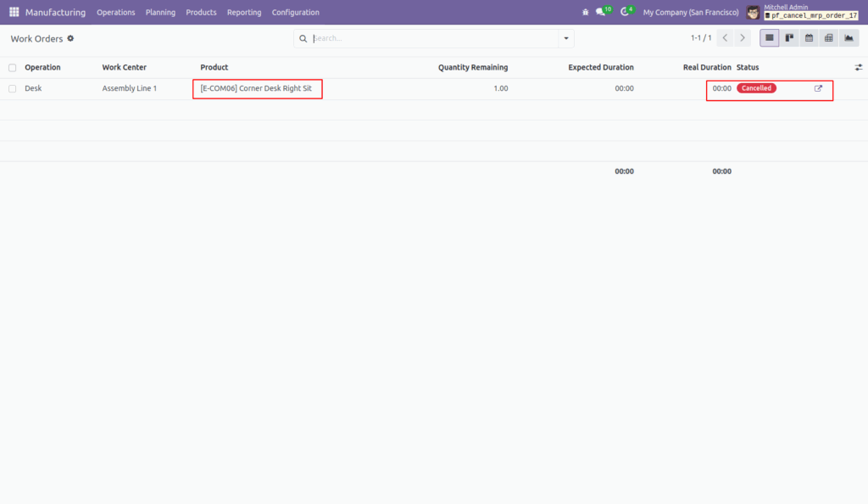The width and height of the screenshot is (868, 504).
Task: Open the Graph view
Action: click(x=848, y=37)
